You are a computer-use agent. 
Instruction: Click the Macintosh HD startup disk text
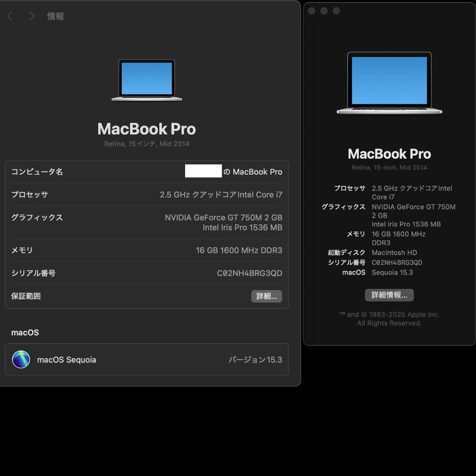394,253
